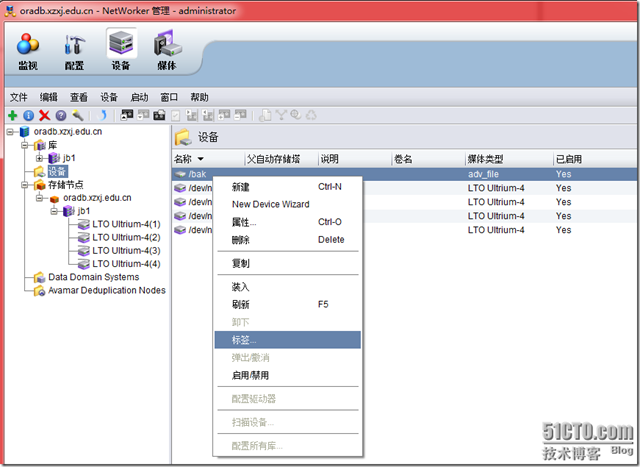Choose 标签... in the context menu
Image resolution: width=640 pixels, height=467 pixels.
click(288, 340)
